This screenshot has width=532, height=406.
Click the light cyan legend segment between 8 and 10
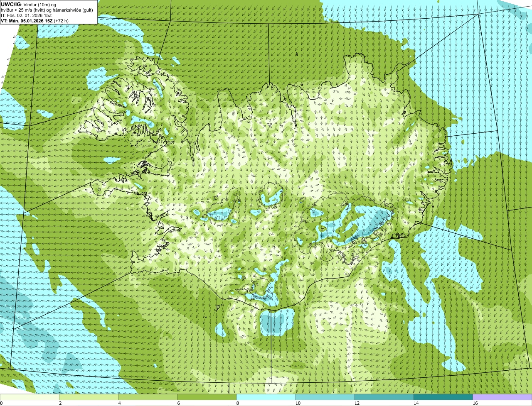pyautogui.click(x=266, y=397)
